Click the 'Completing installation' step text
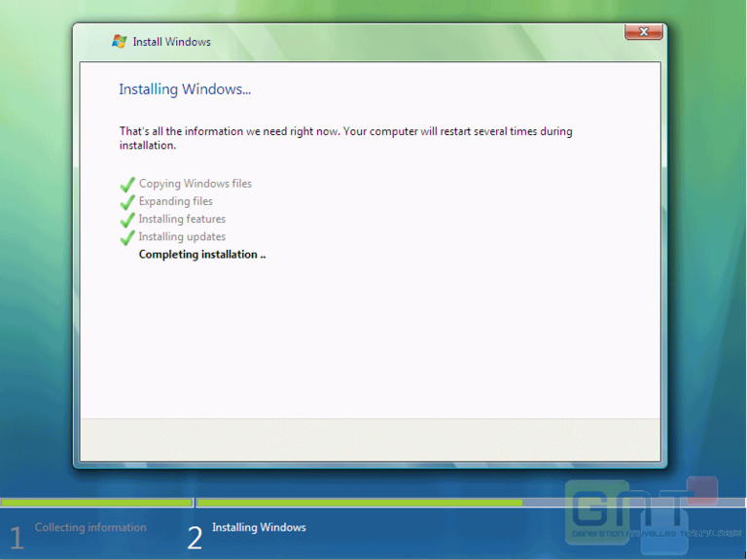 (202, 255)
